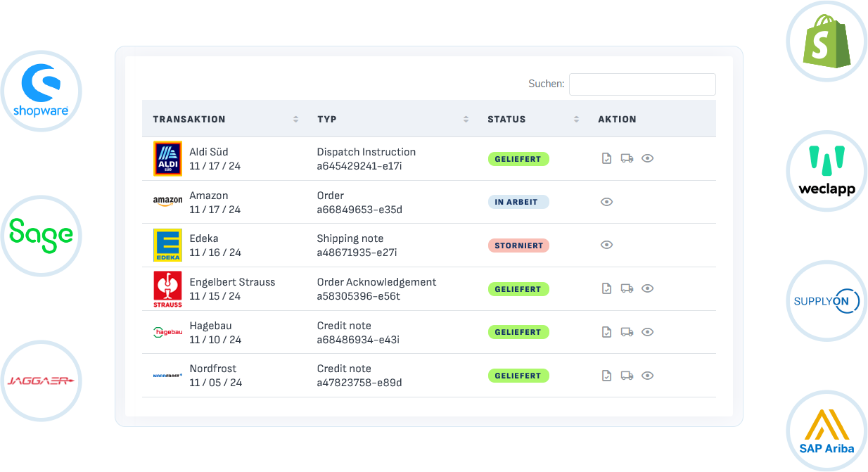The width and height of the screenshot is (868, 472).
Task: Click the Hagebau company logo
Action: point(167,332)
